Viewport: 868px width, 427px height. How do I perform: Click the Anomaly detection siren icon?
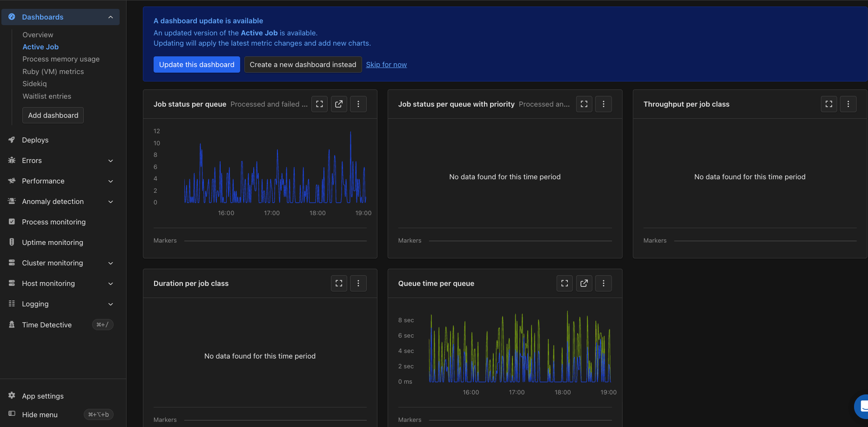tap(12, 201)
